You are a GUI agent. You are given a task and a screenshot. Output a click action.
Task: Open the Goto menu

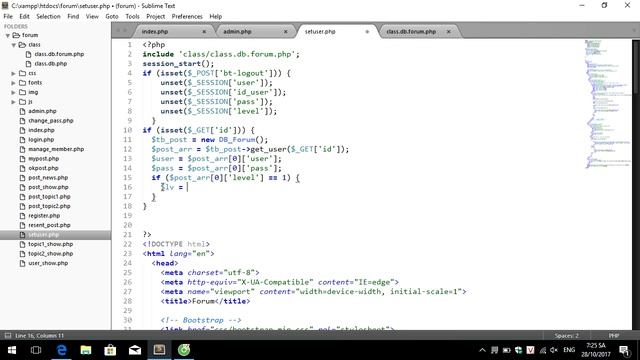111,16
